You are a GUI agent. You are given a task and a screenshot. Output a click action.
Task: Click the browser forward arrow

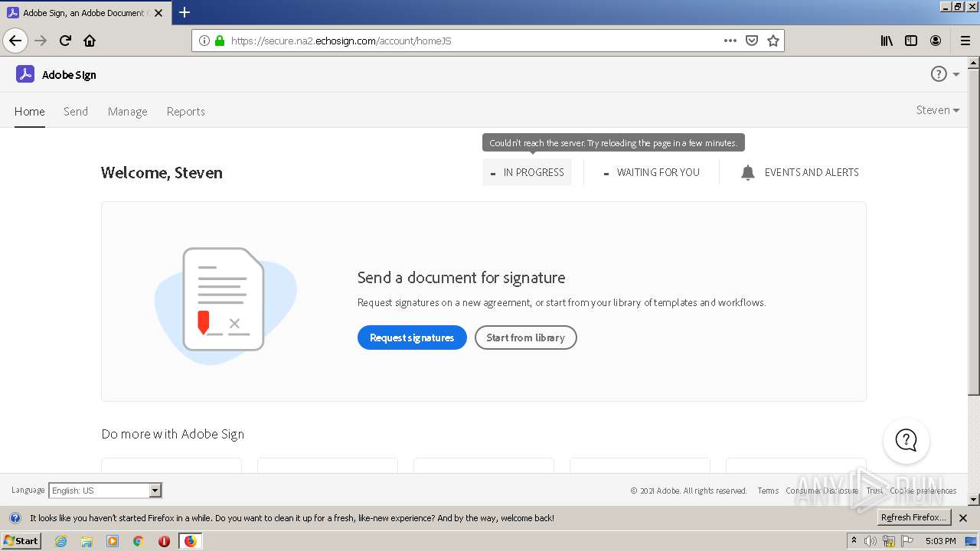pyautogui.click(x=41, y=41)
